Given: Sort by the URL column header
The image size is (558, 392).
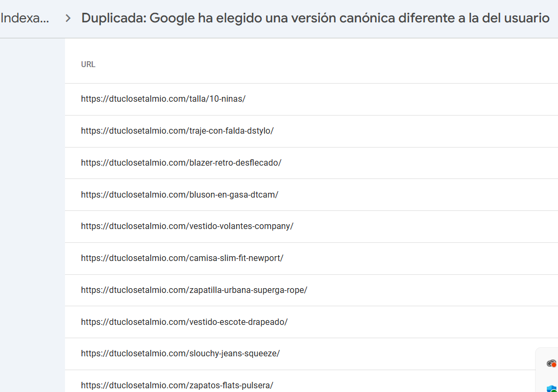Looking at the screenshot, I should click(88, 64).
